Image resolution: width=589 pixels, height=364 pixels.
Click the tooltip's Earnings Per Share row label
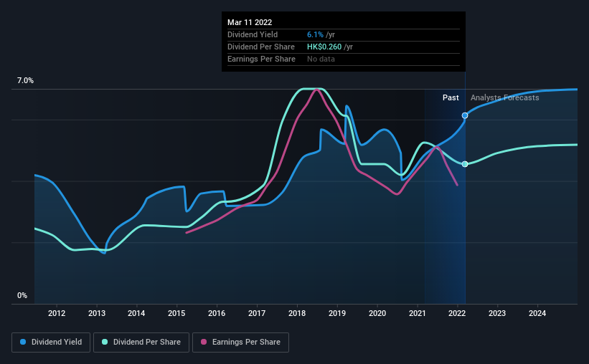261,59
